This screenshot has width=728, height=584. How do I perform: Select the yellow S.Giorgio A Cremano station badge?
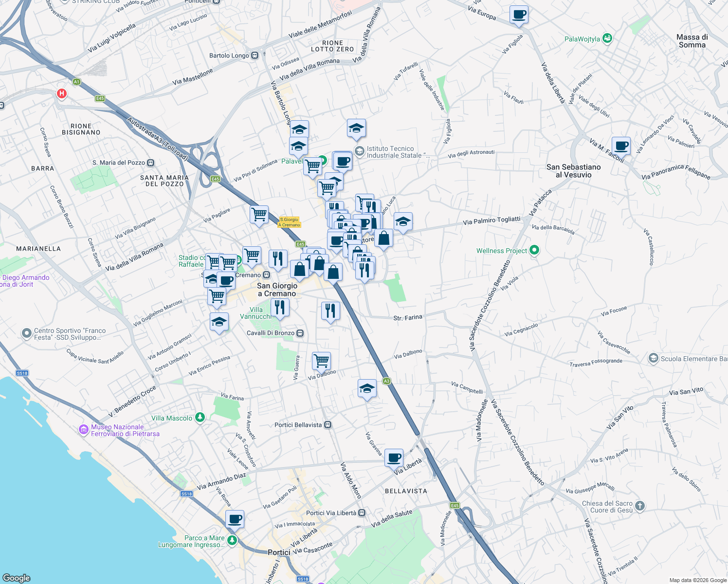coord(291,222)
